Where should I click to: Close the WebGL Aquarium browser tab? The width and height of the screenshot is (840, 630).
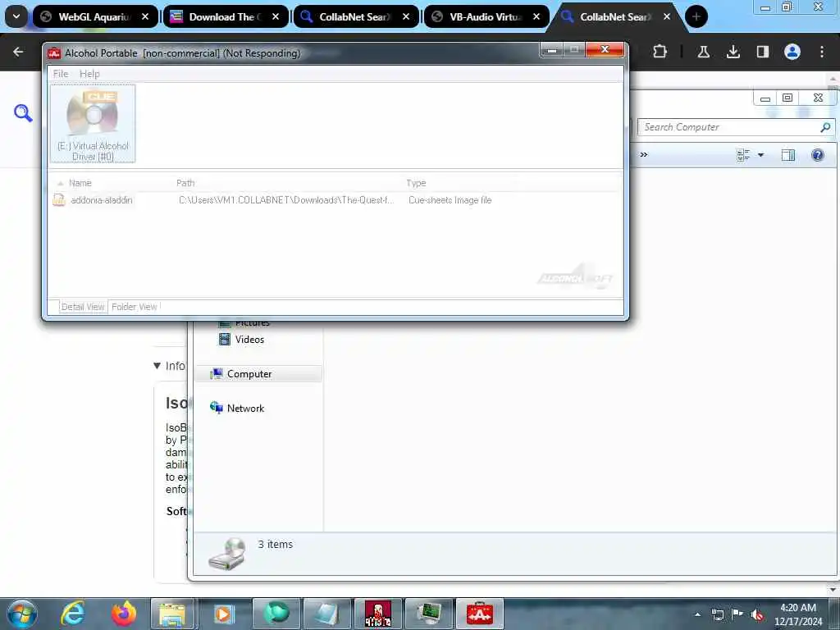pyautogui.click(x=145, y=16)
